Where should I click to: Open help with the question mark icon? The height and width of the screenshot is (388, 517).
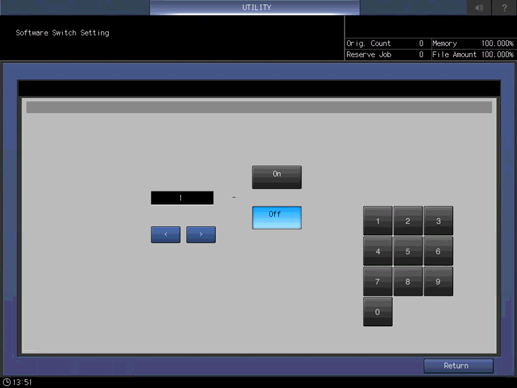504,7
